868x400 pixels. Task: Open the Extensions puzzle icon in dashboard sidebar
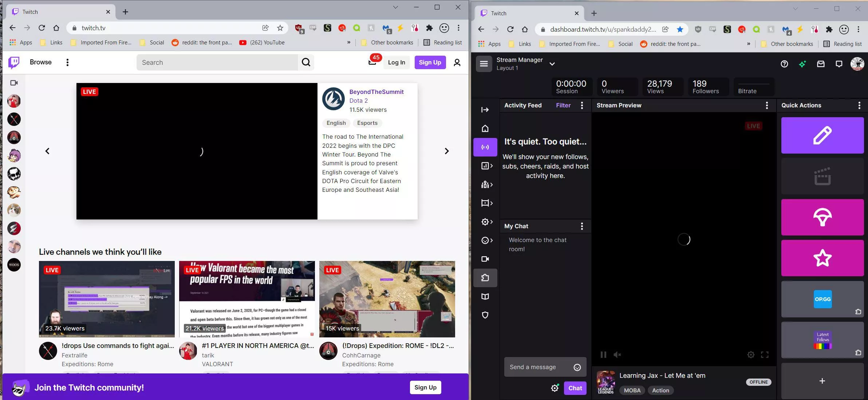click(486, 278)
